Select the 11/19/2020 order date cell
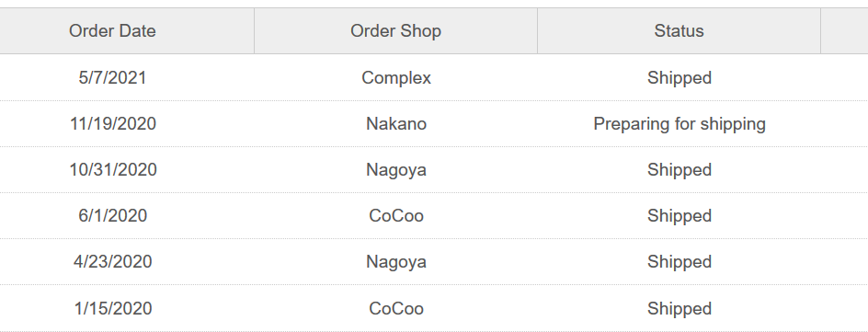This screenshot has width=868, height=332. [x=112, y=123]
